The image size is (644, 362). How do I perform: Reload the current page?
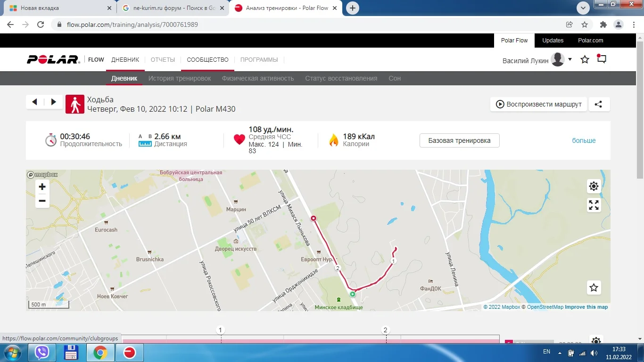click(x=41, y=25)
